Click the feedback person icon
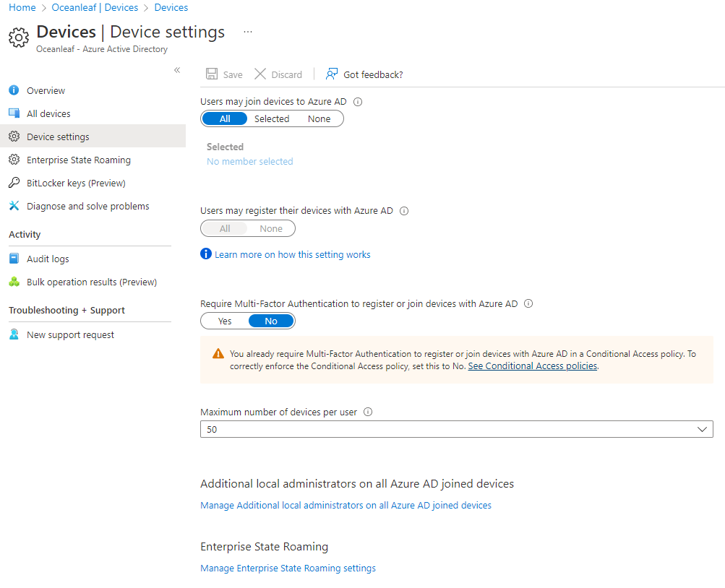This screenshot has width=725, height=588. coord(332,74)
